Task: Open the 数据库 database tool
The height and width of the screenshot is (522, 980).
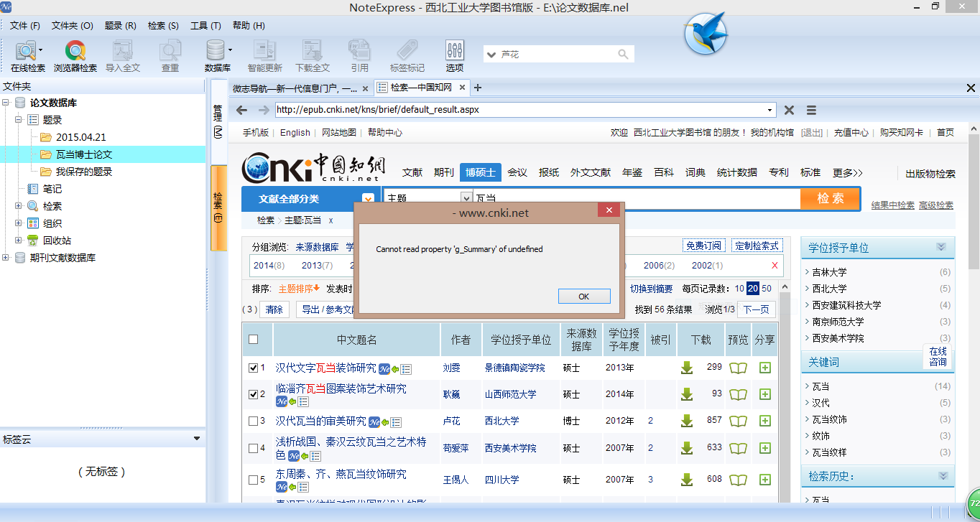Action: tap(218, 57)
